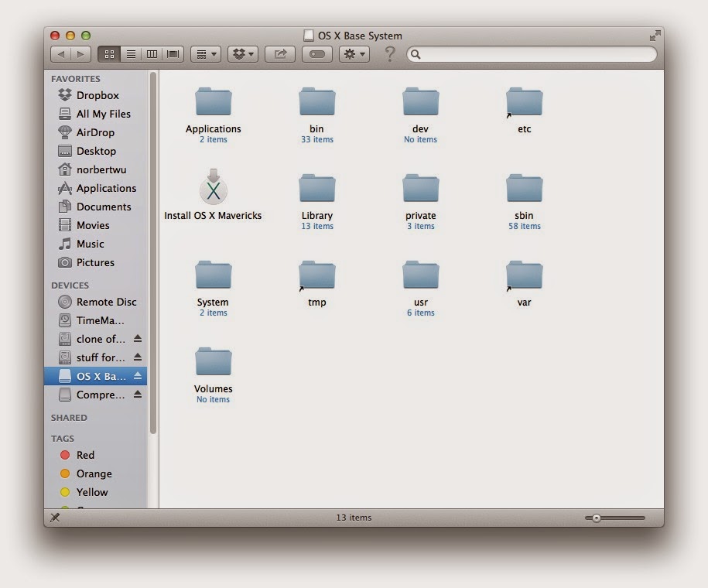The width and height of the screenshot is (708, 588).
Task: Open the item arrangement dropdown
Action: [x=206, y=54]
